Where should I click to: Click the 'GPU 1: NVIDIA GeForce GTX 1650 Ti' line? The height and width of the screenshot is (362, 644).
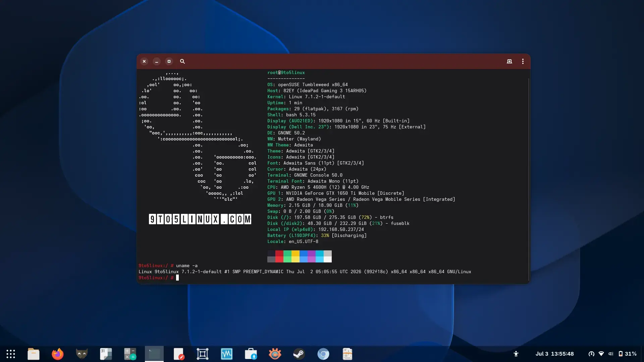tap(336, 193)
